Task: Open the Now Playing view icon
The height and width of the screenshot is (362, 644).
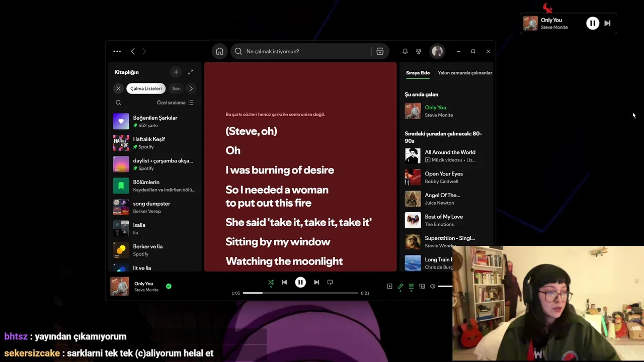Action: (x=389, y=287)
